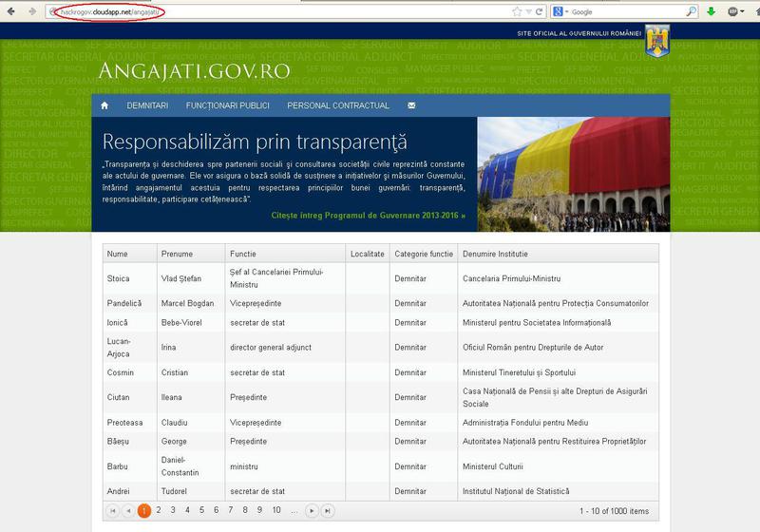
Task: Go to previous page of results
Action: pos(128,511)
